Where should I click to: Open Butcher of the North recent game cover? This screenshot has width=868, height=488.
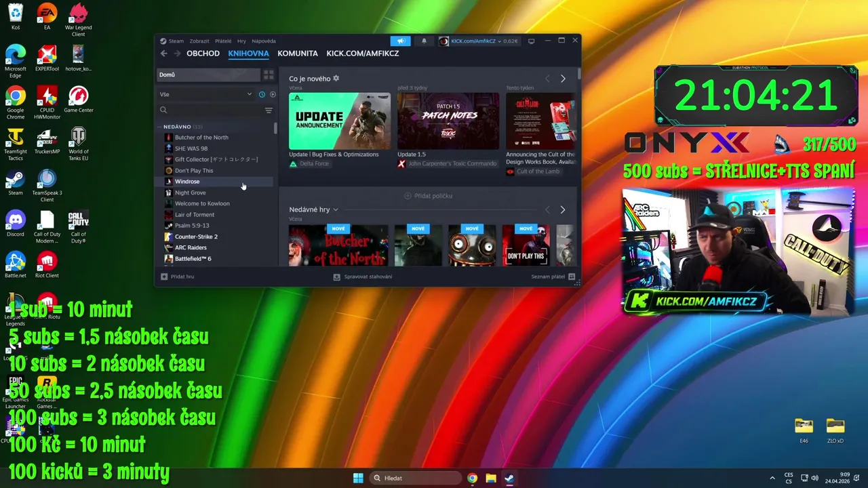tap(338, 245)
